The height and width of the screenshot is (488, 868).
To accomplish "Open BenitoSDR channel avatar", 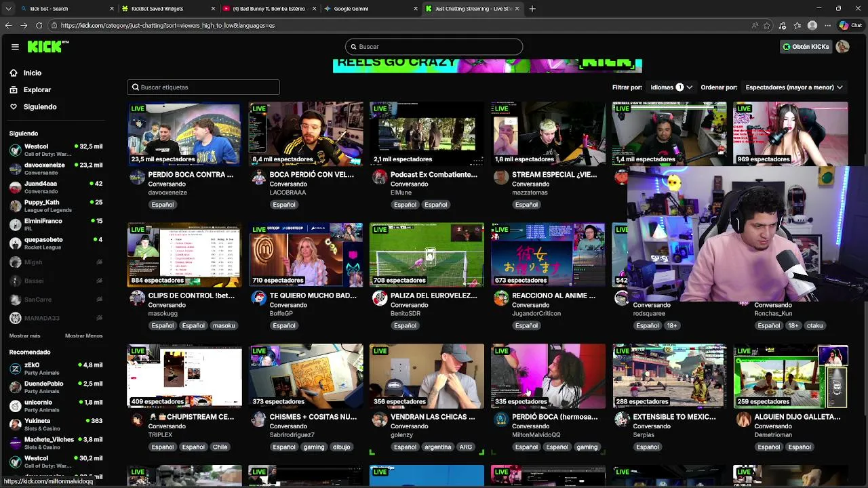I will [380, 299].
